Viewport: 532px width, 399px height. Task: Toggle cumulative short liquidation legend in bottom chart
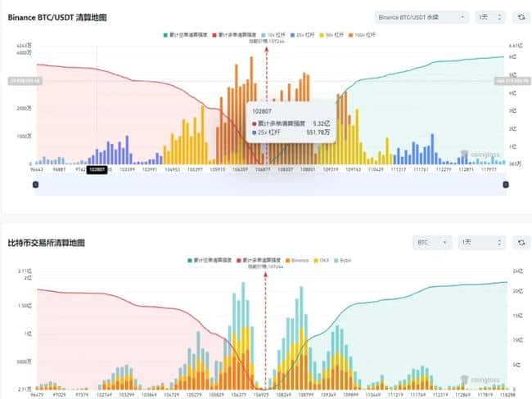pos(210,260)
